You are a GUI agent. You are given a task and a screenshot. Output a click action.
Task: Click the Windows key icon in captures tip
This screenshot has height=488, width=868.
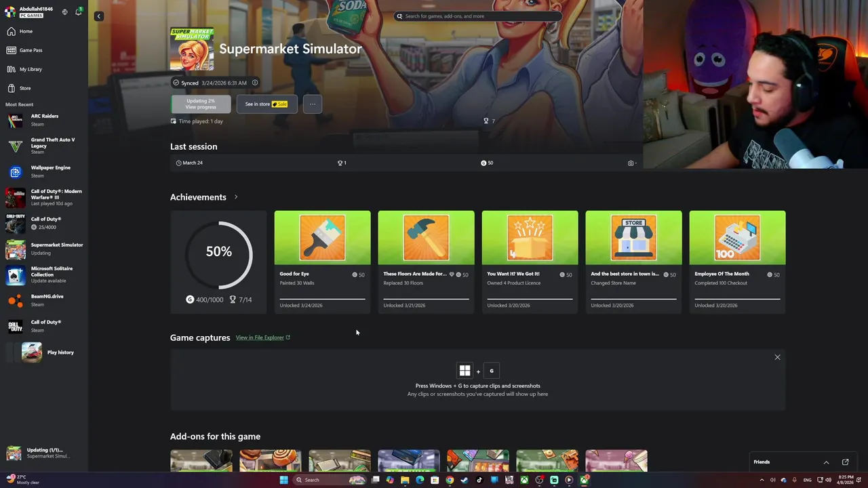[465, 371]
